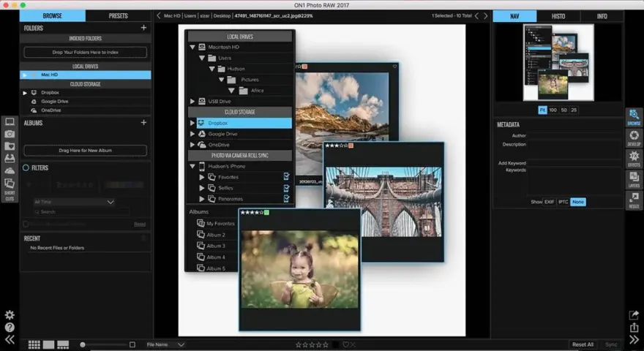
Task: Expand the Dropbox folder triangle in sidebar
Action: (25, 93)
